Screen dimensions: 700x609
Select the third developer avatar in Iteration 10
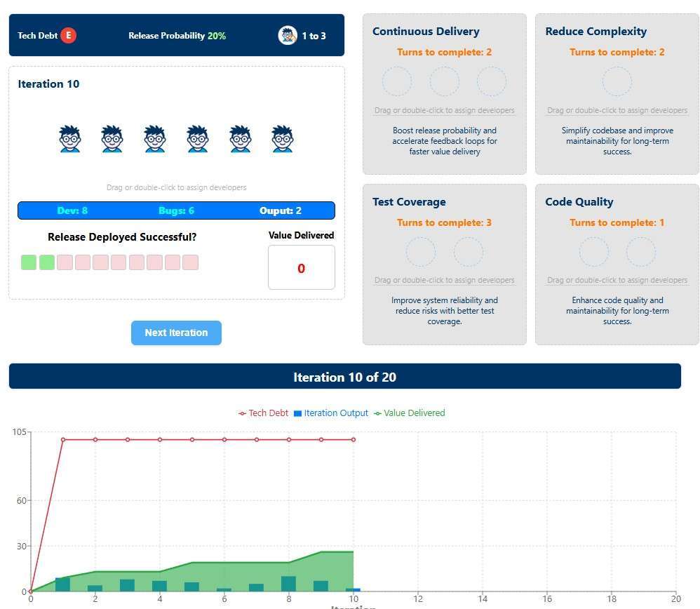tap(155, 139)
